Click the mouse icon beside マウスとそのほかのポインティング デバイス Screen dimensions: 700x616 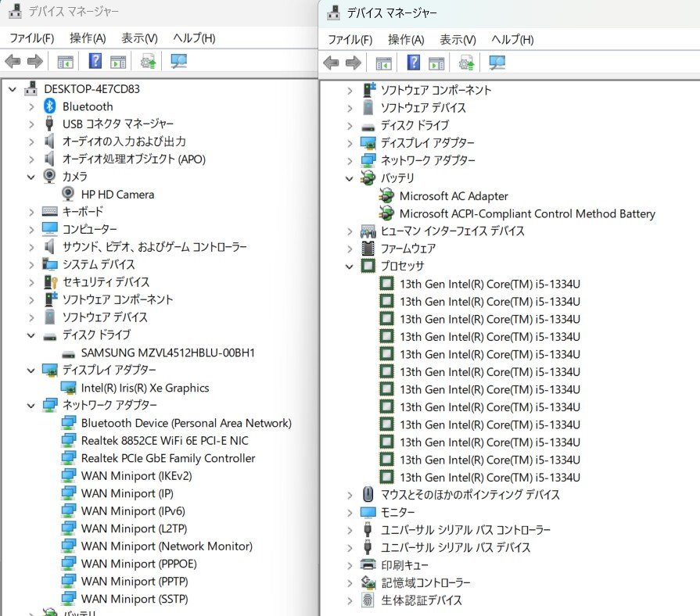(x=368, y=494)
